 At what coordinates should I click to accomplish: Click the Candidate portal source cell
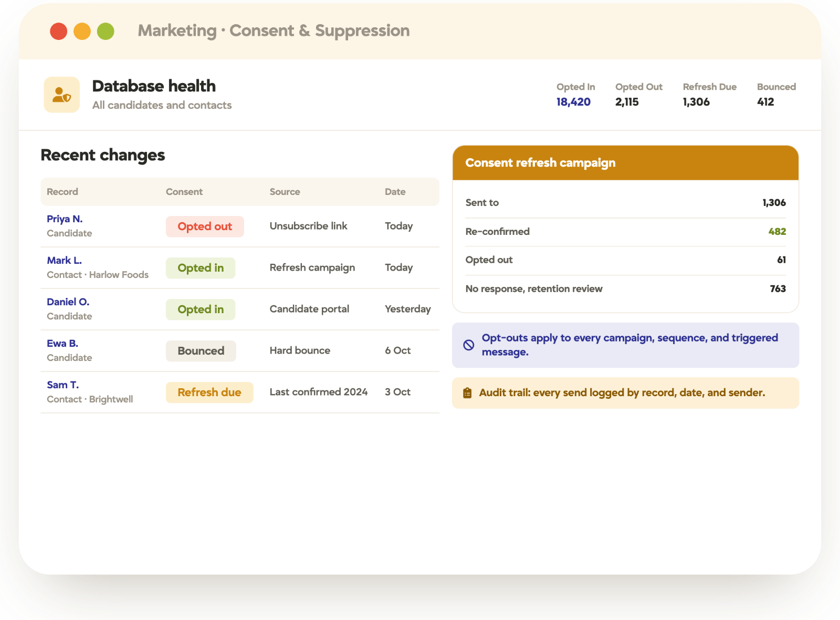(x=309, y=309)
